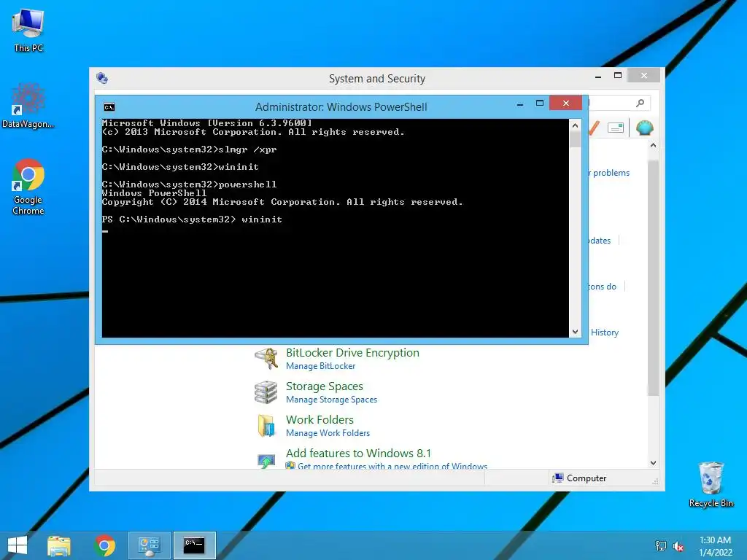
Task: Switch to the Control Panel taskbar button
Action: (x=149, y=545)
